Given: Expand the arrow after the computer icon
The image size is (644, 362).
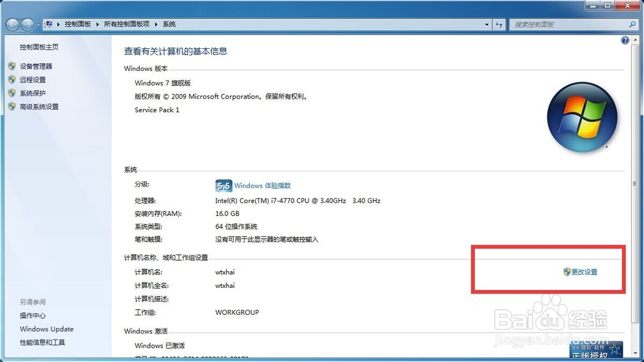Looking at the screenshot, I should coord(59,24).
